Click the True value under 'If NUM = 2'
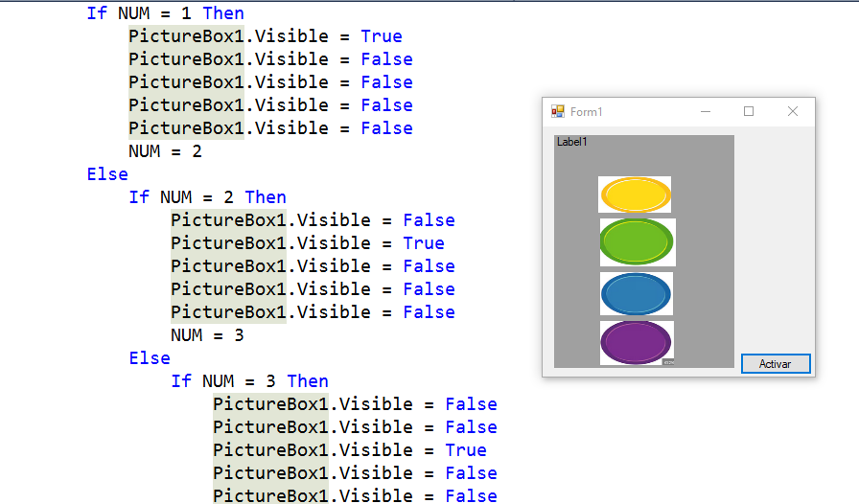The height and width of the screenshot is (504, 859). pos(424,243)
